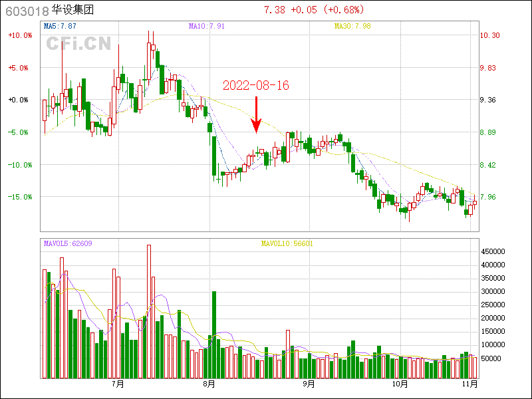Viewport: 532px width, 399px height.
Task: Select the MA10:7.91 indicator label
Action: pyautogui.click(x=206, y=26)
